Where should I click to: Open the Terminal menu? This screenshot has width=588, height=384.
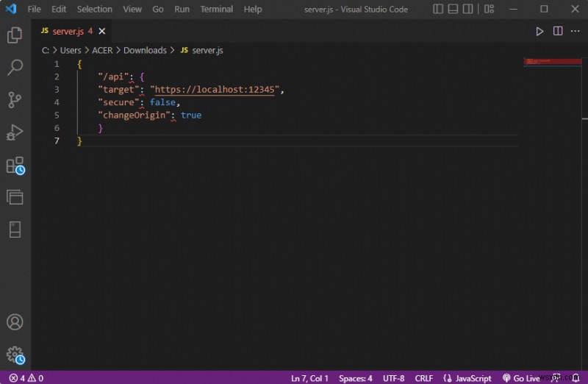pyautogui.click(x=216, y=10)
